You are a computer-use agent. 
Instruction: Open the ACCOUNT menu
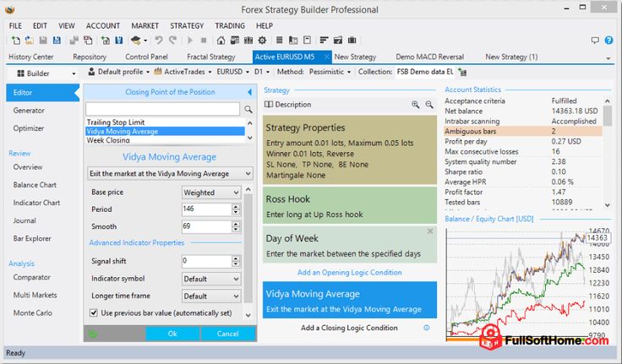click(x=103, y=26)
